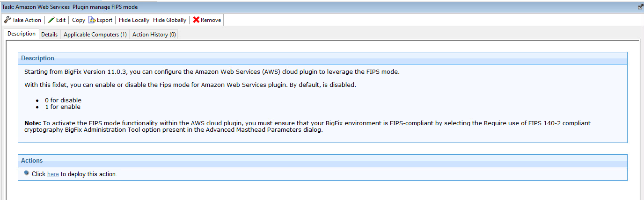Click the Actions section header
644x200 pixels.
[32, 161]
